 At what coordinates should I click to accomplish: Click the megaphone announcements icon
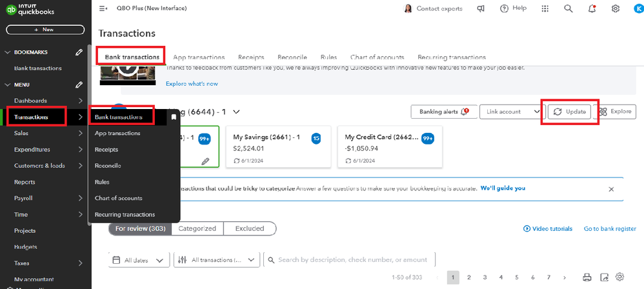[481, 8]
